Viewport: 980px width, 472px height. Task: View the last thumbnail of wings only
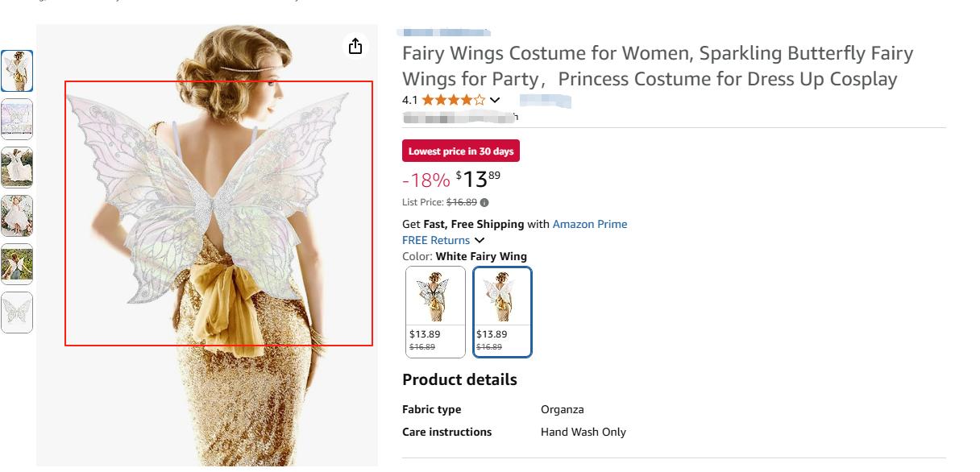pyautogui.click(x=17, y=313)
